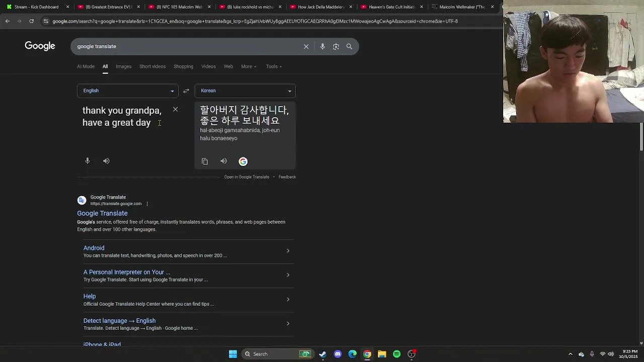Clear the google translate search box text
Screen dimensions: 644x362
click(x=306, y=46)
